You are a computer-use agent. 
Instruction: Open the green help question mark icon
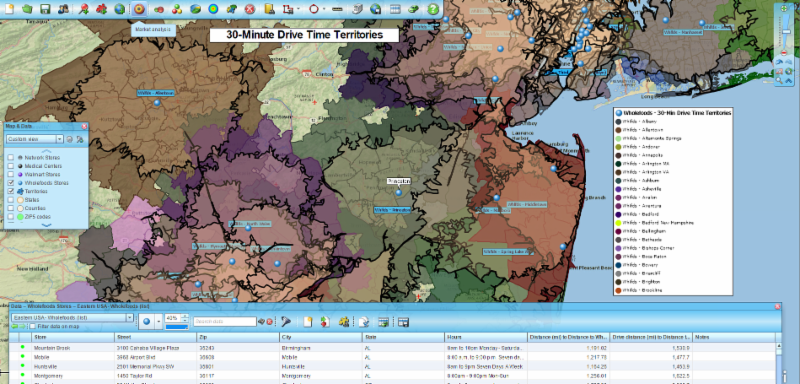click(x=433, y=9)
